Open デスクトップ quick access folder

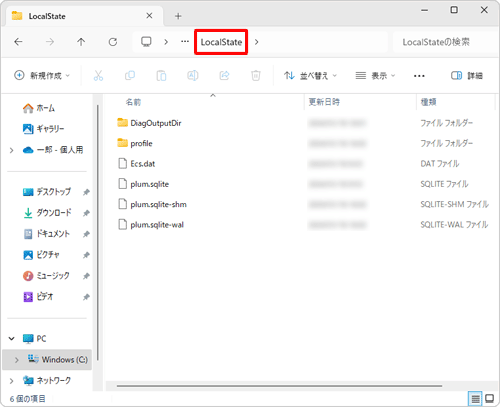47,192
